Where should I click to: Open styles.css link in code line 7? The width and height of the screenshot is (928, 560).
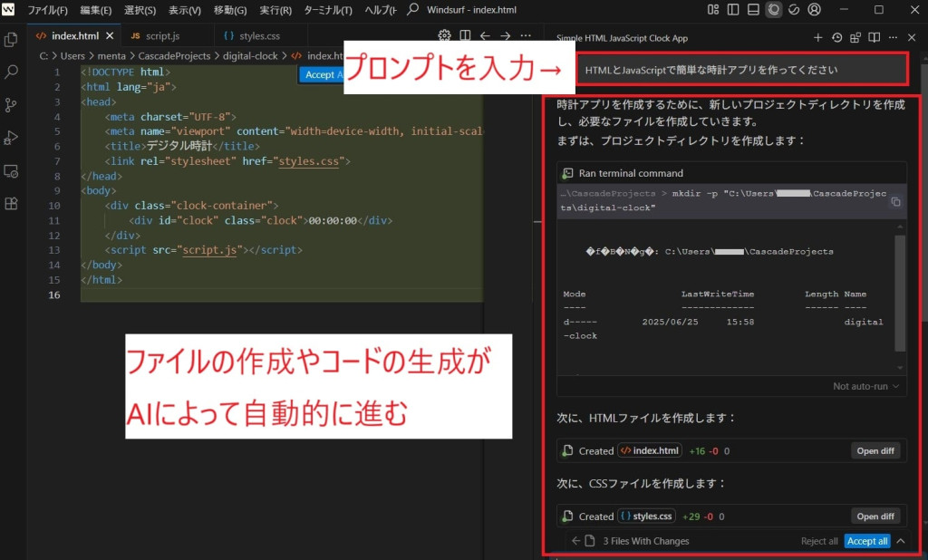[308, 161]
